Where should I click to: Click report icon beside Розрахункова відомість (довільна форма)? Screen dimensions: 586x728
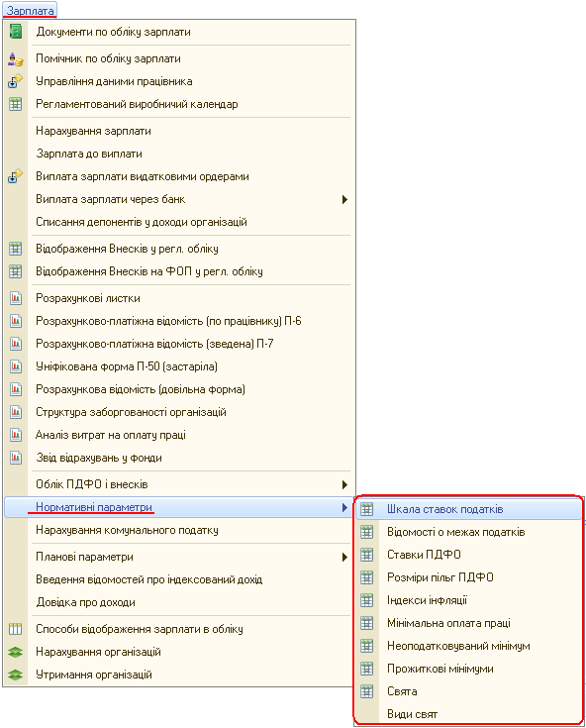point(16,389)
